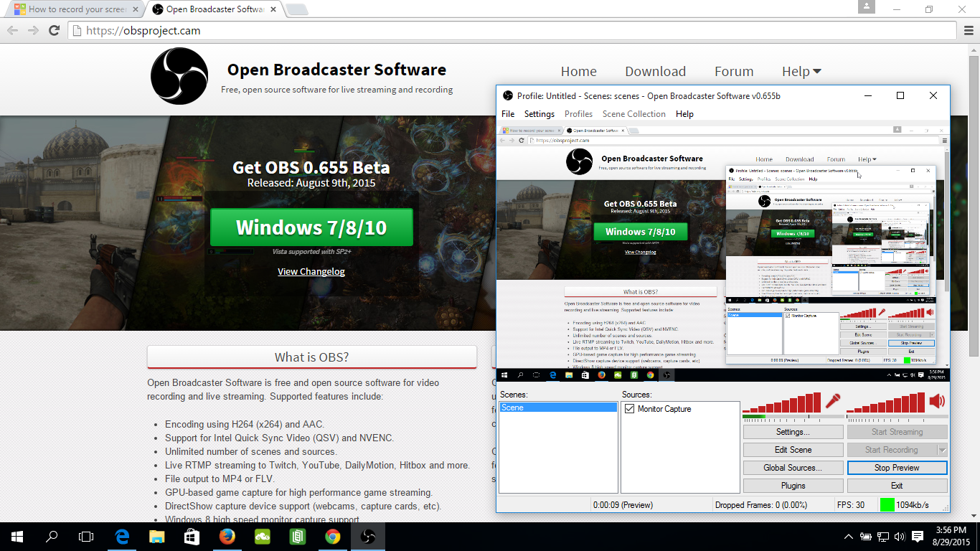Click the green notebook app taskbar icon
Viewport: 980px width, 551px height.
[x=297, y=536]
